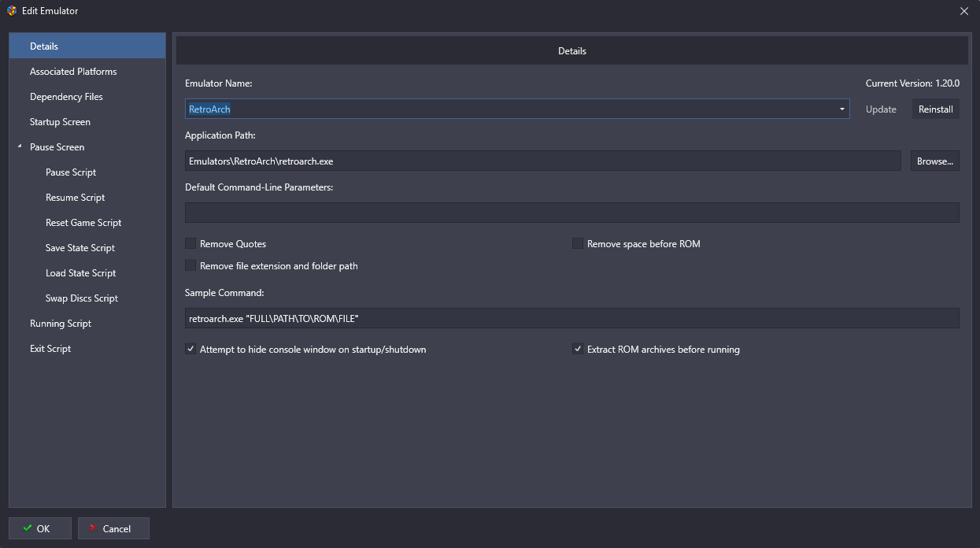The image size is (980, 548).
Task: Open the Emulator Name dropdown arrow
Action: tap(841, 109)
